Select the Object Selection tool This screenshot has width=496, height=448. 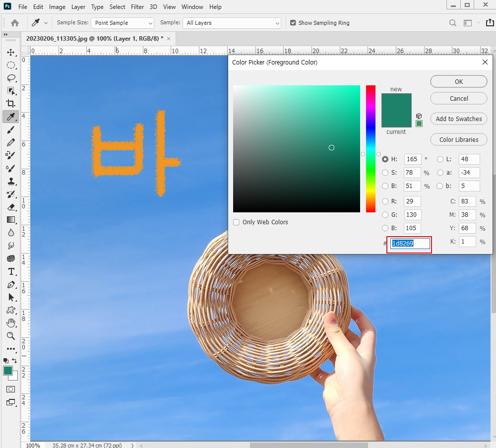pos(11,91)
